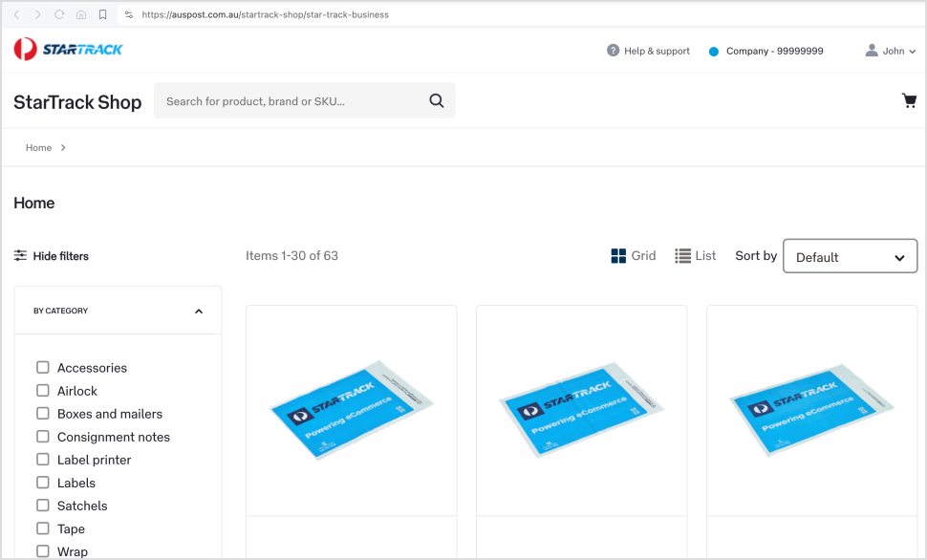Enable the Label printer filter
The width and height of the screenshot is (927, 560).
43,460
